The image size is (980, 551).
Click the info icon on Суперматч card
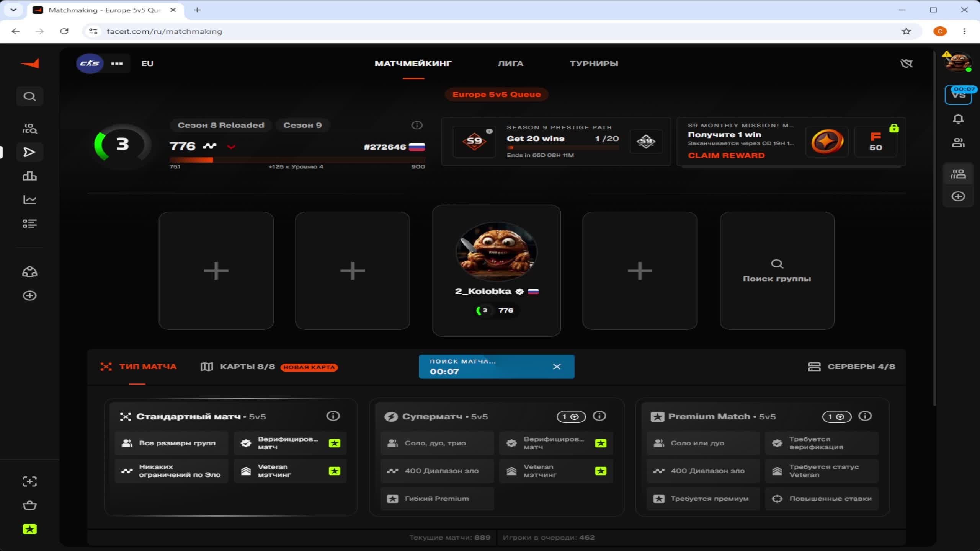[x=599, y=416]
